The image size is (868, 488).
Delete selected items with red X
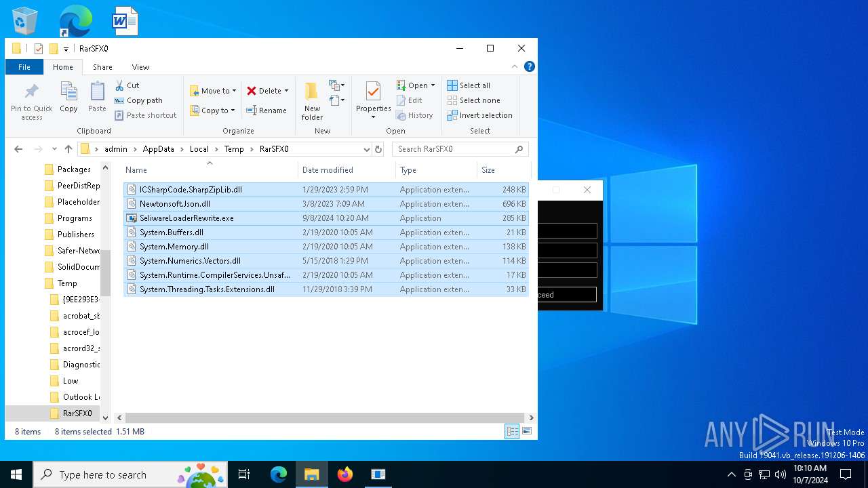pos(264,91)
